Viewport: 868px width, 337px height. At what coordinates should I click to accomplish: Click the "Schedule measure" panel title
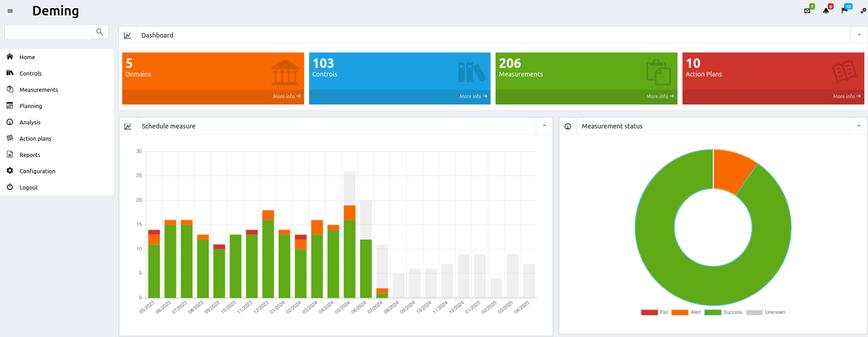169,126
